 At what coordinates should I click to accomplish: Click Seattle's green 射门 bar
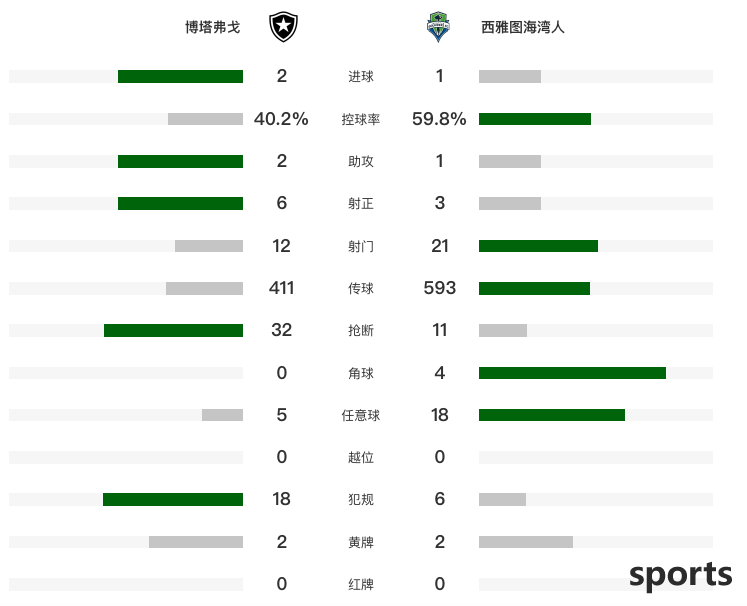click(x=538, y=246)
